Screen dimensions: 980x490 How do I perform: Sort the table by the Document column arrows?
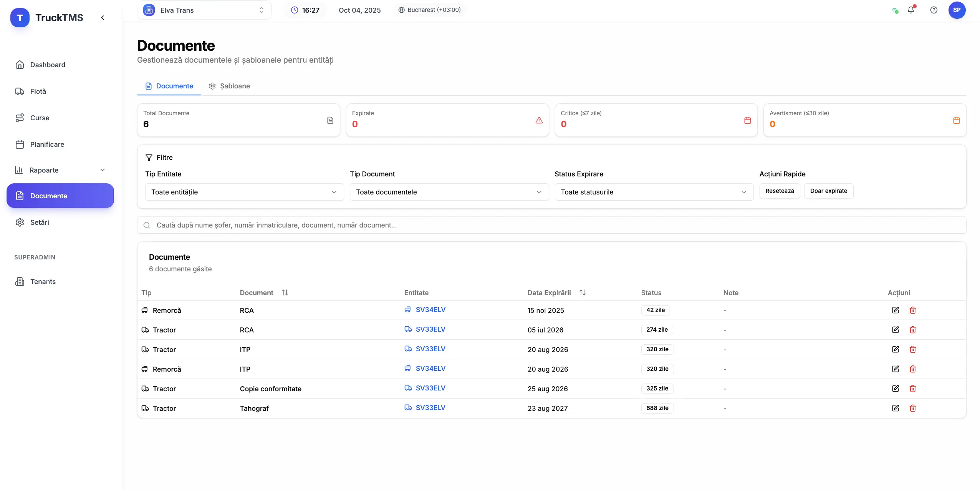coord(285,293)
